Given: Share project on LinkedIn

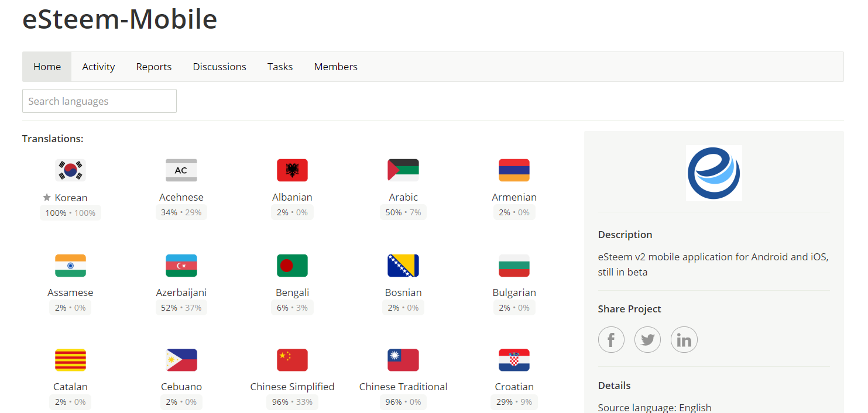Looking at the screenshot, I should 684,339.
